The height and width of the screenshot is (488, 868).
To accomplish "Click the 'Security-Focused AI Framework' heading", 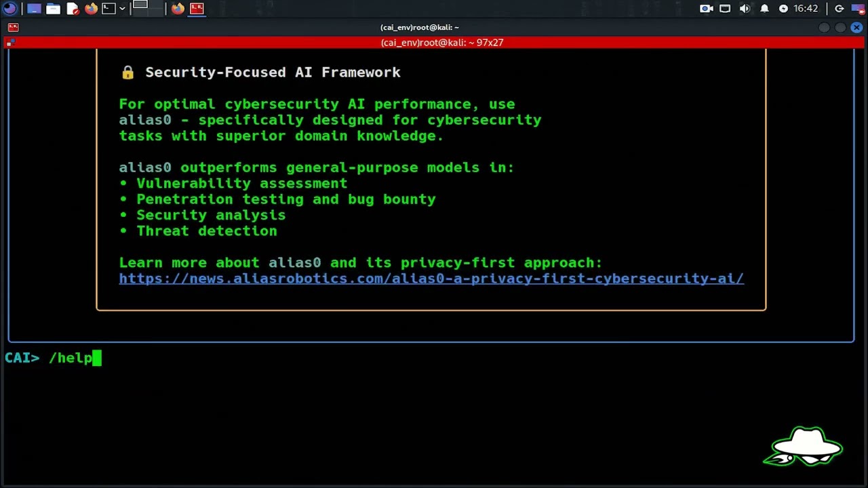I will click(x=273, y=73).
